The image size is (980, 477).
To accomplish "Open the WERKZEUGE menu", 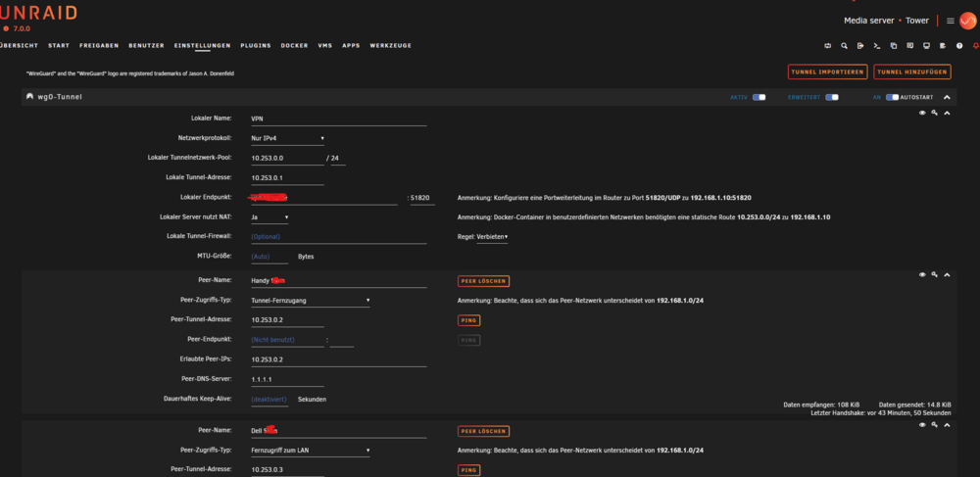I will tap(391, 46).
